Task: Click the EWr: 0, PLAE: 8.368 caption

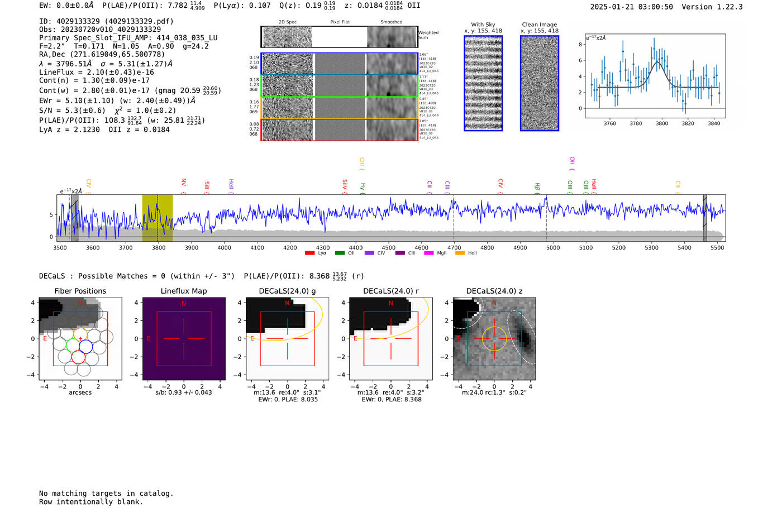Action: [391, 399]
